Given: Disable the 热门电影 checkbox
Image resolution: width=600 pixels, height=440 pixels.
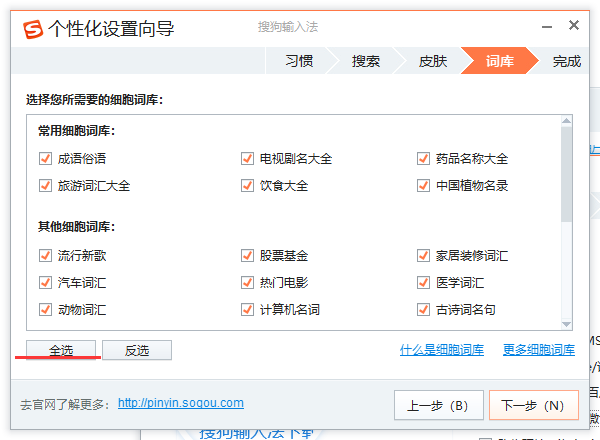Looking at the screenshot, I should 247,282.
